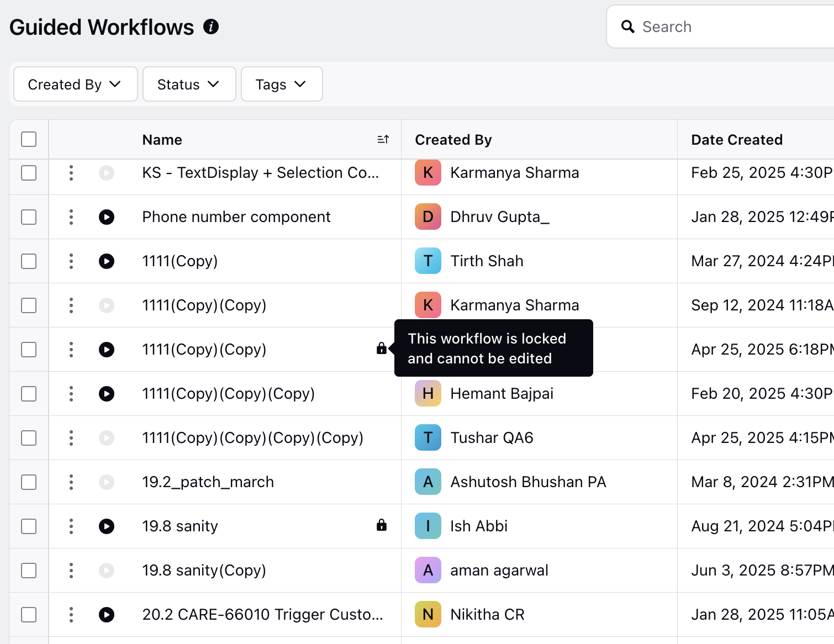
Task: Click play icon for Tirth Shah's 1111(Copy)
Action: coord(107,261)
